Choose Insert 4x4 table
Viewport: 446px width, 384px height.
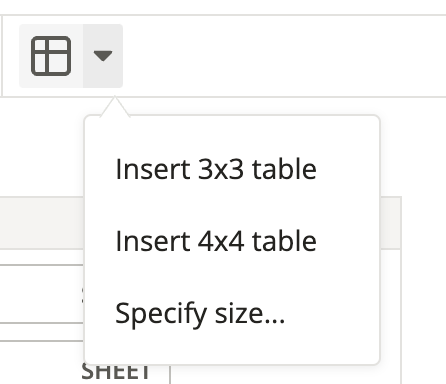(216, 241)
